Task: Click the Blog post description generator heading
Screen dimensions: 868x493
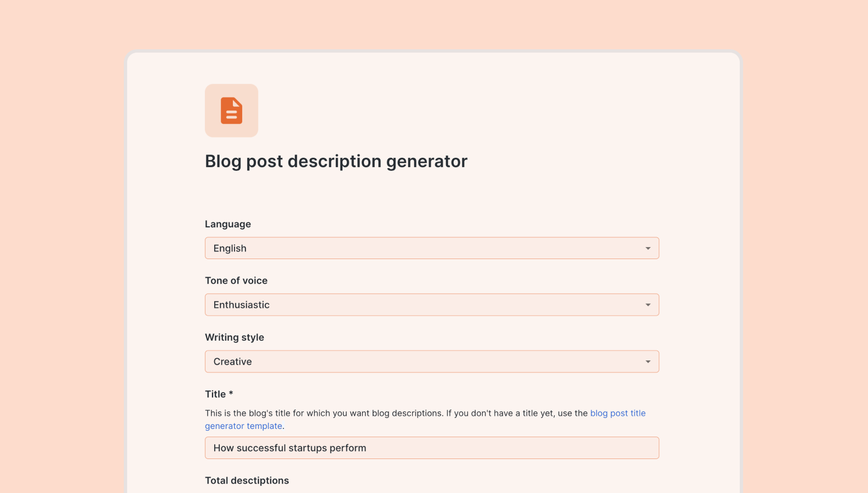Action: coord(336,162)
